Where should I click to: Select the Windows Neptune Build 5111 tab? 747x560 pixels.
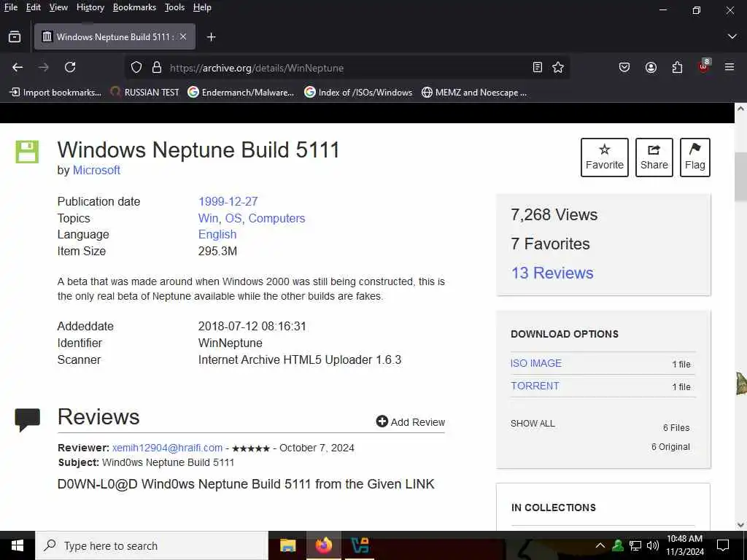pos(115,36)
